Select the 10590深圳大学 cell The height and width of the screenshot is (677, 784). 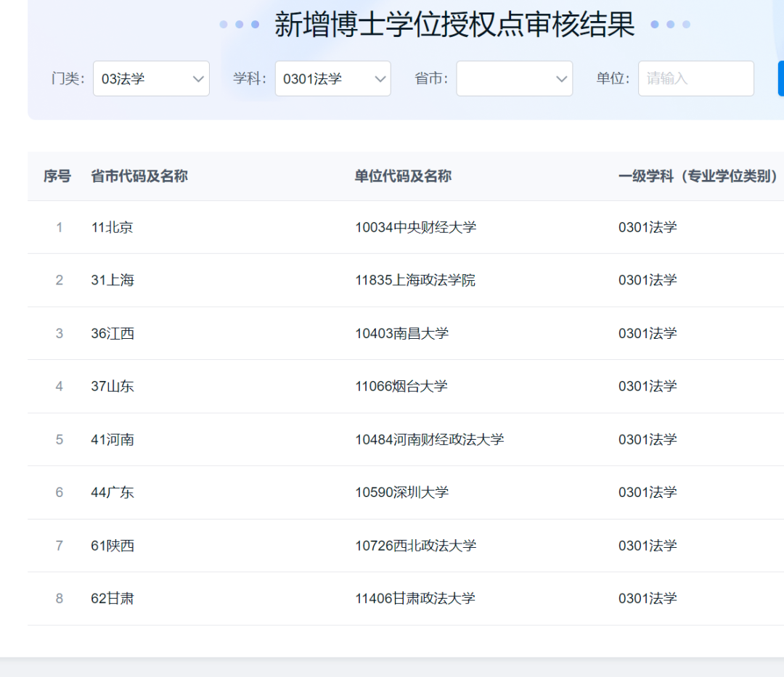pyautogui.click(x=401, y=492)
